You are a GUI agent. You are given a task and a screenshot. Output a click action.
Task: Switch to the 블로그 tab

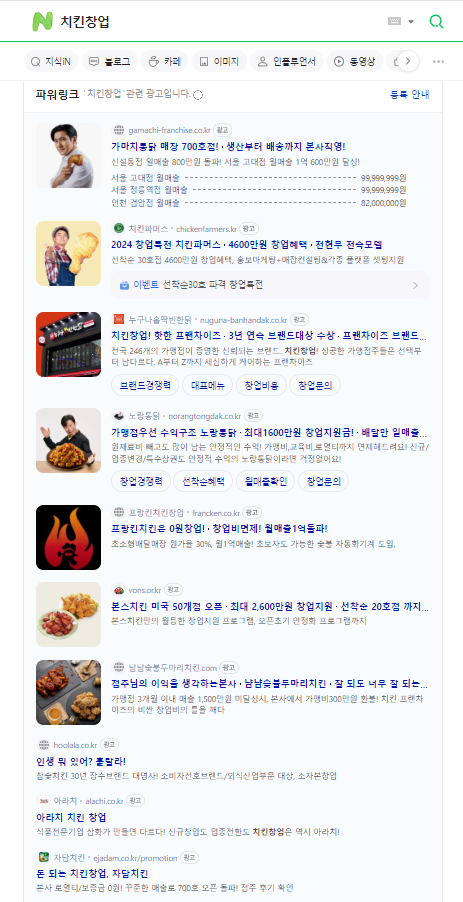pyautogui.click(x=110, y=62)
